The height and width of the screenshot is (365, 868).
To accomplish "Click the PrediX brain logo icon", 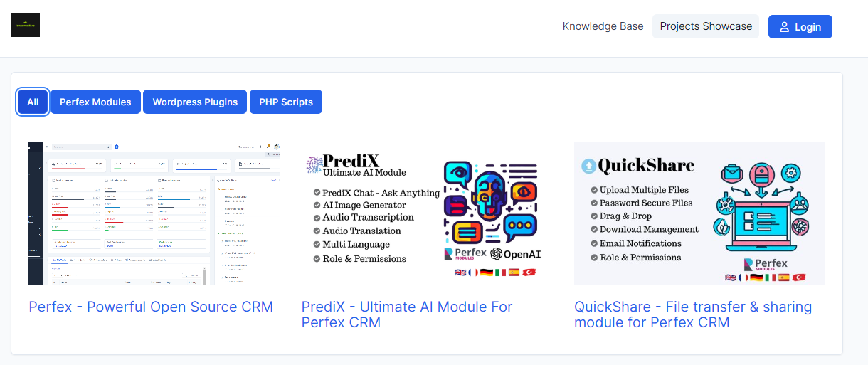I will (314, 166).
